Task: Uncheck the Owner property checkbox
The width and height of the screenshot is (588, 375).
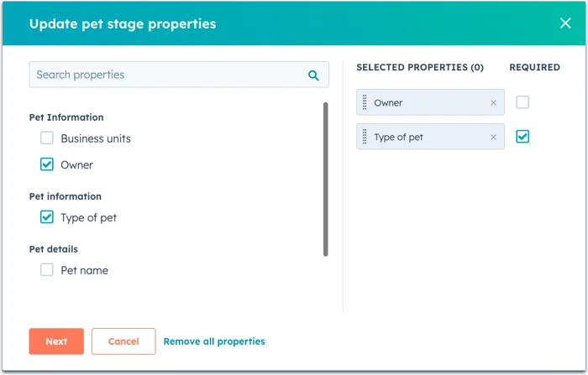Action: pyautogui.click(x=47, y=164)
